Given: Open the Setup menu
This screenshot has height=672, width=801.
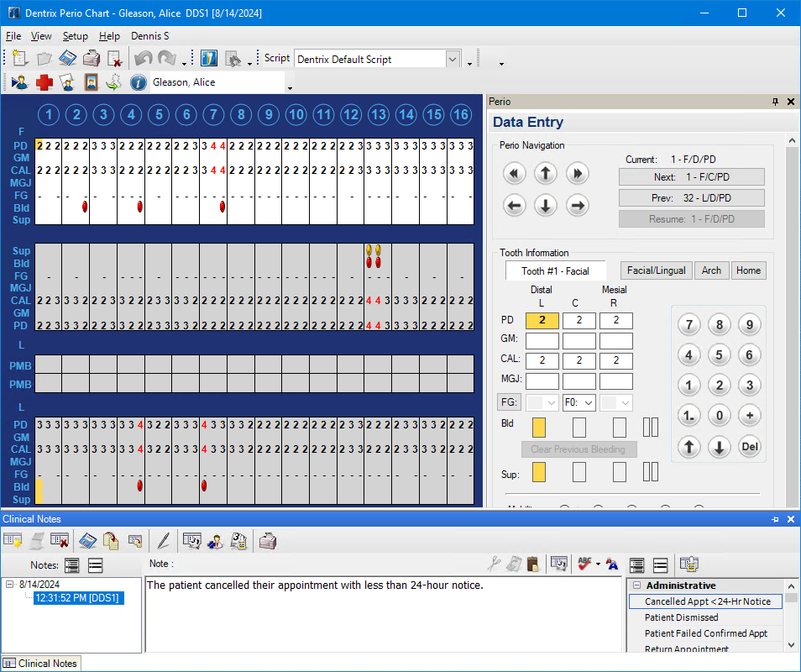Looking at the screenshot, I should (x=75, y=36).
